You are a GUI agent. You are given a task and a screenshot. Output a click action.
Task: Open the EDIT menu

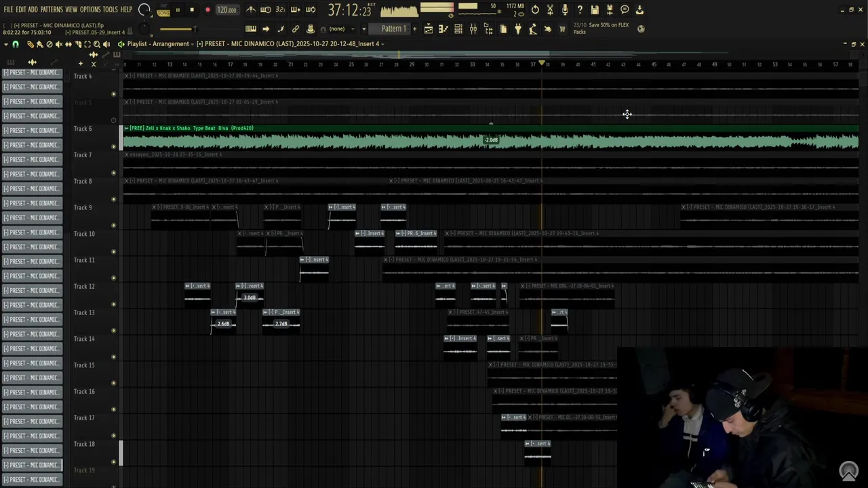click(20, 9)
